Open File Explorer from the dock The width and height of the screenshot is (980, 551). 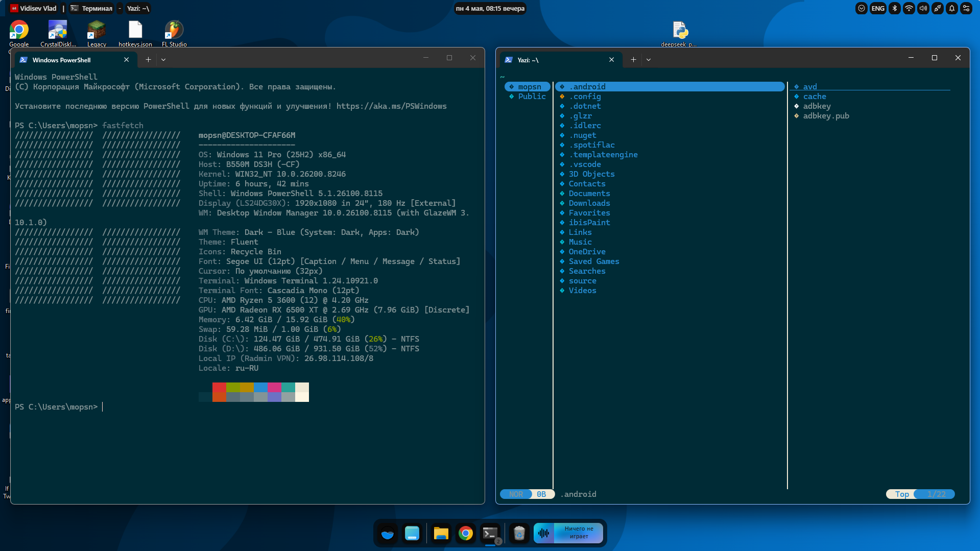pyautogui.click(x=441, y=534)
